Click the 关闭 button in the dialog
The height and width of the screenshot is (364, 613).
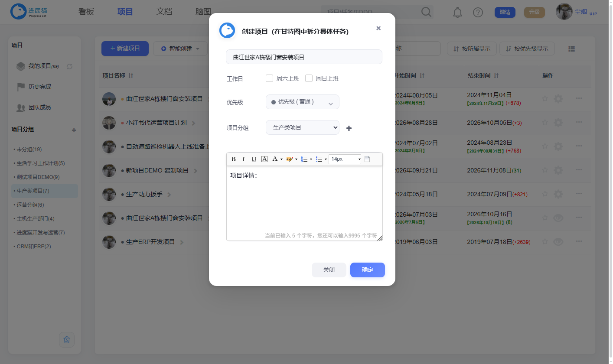pyautogui.click(x=329, y=270)
